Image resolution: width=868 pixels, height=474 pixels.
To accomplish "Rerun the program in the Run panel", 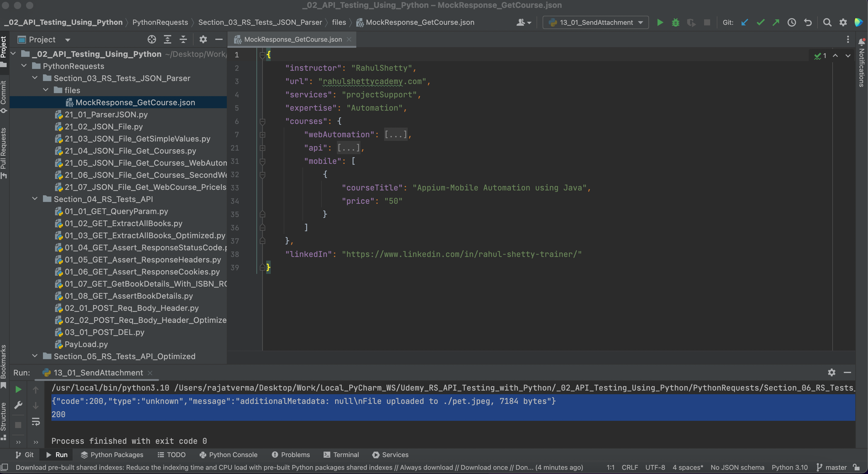I will point(18,389).
